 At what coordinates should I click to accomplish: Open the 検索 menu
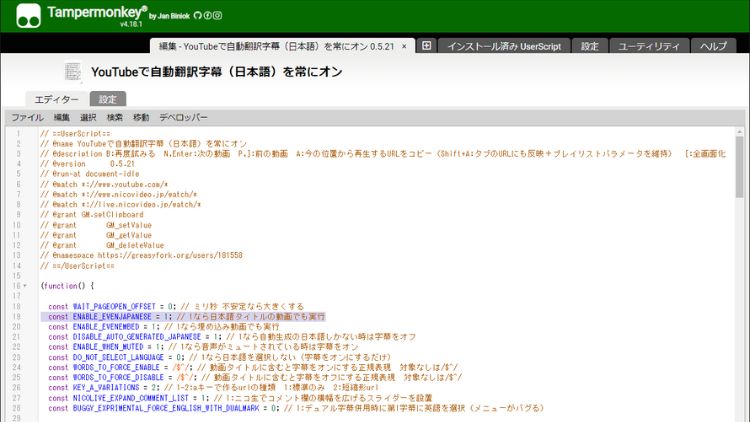(x=115, y=117)
